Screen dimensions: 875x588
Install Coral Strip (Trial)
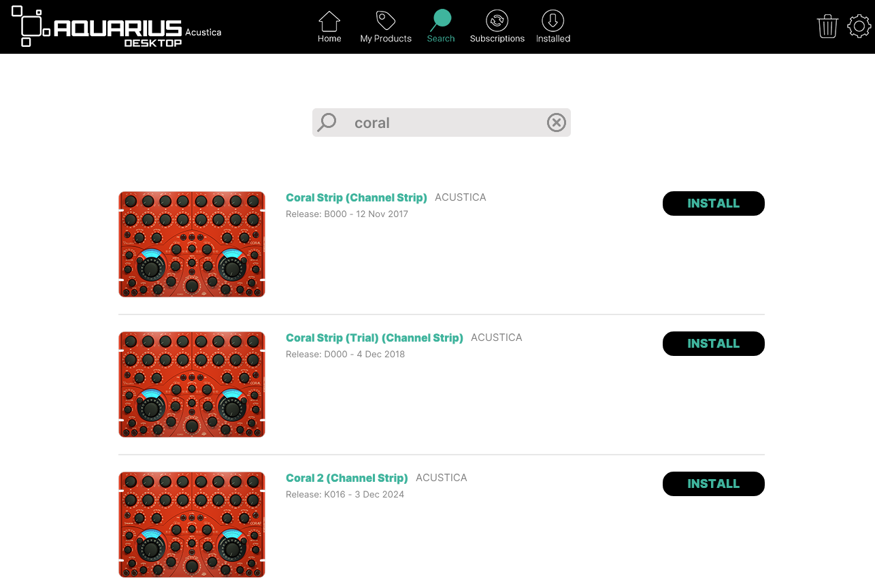713,344
